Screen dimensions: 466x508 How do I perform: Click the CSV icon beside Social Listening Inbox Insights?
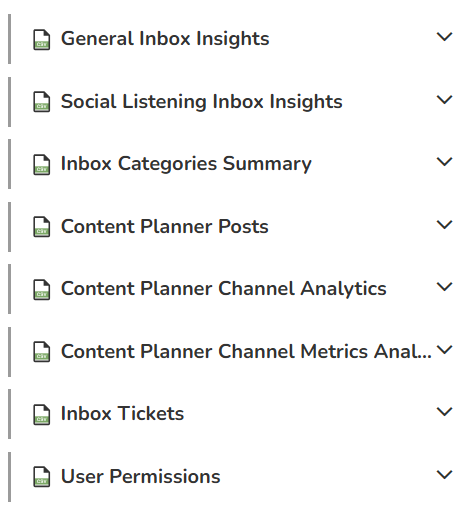[42, 102]
